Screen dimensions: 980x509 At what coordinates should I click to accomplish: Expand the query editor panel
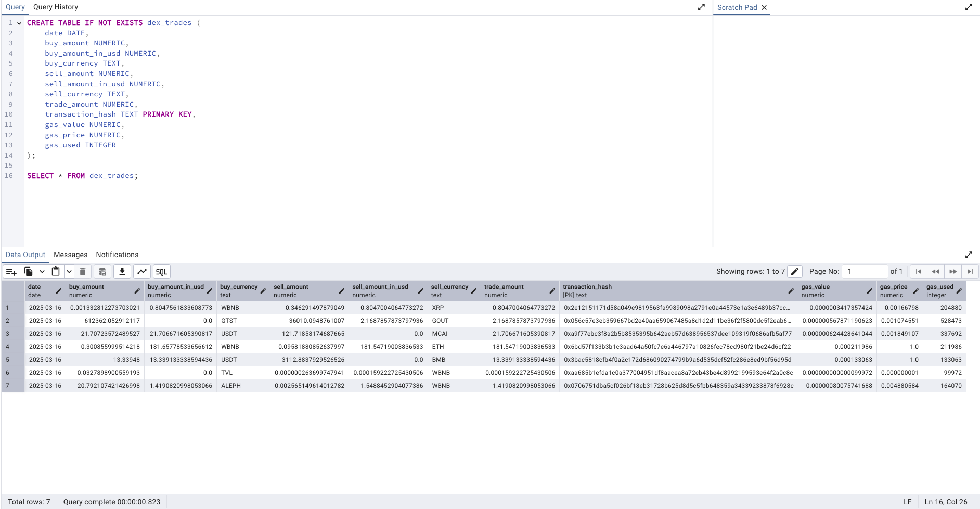point(701,7)
